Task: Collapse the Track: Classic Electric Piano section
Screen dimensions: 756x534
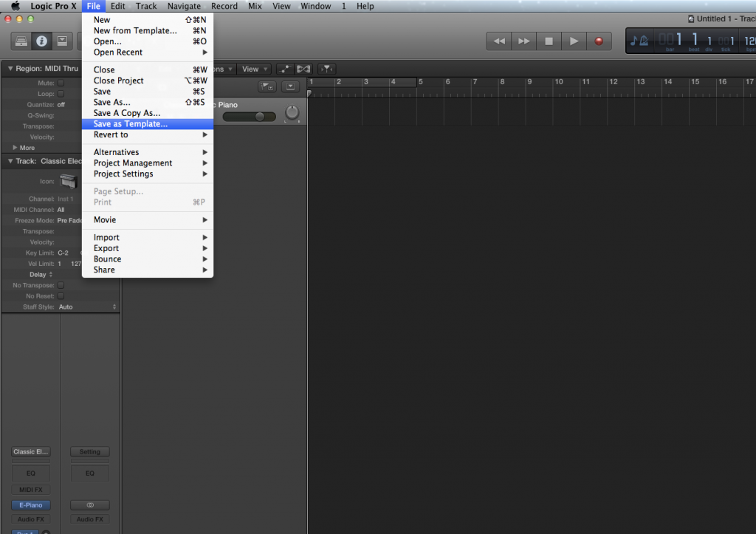Action: pos(10,161)
